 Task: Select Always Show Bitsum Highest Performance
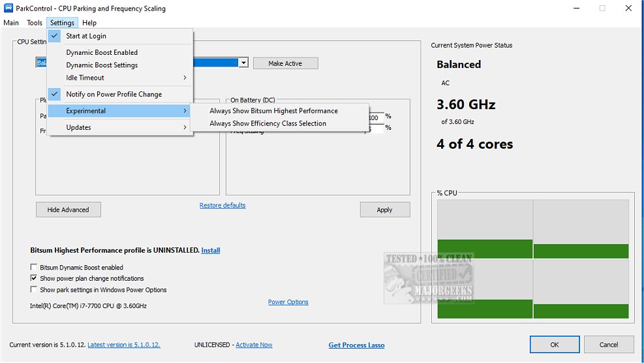(273, 111)
